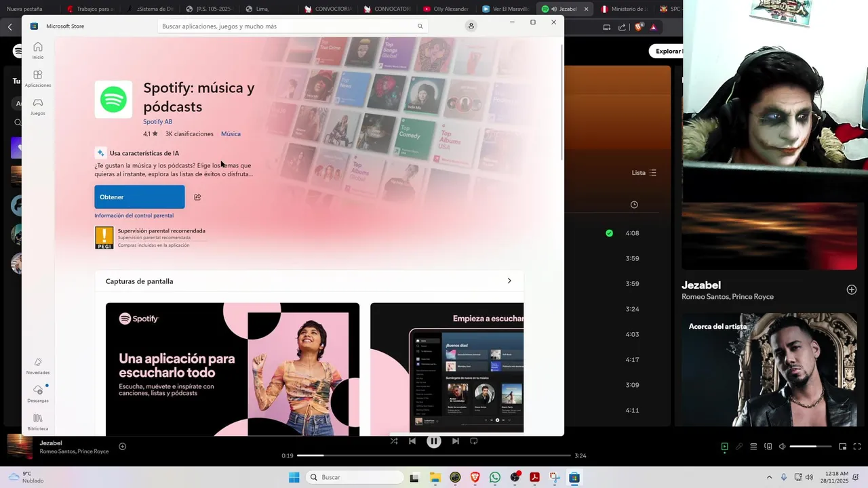Open the Música category link

point(231,134)
